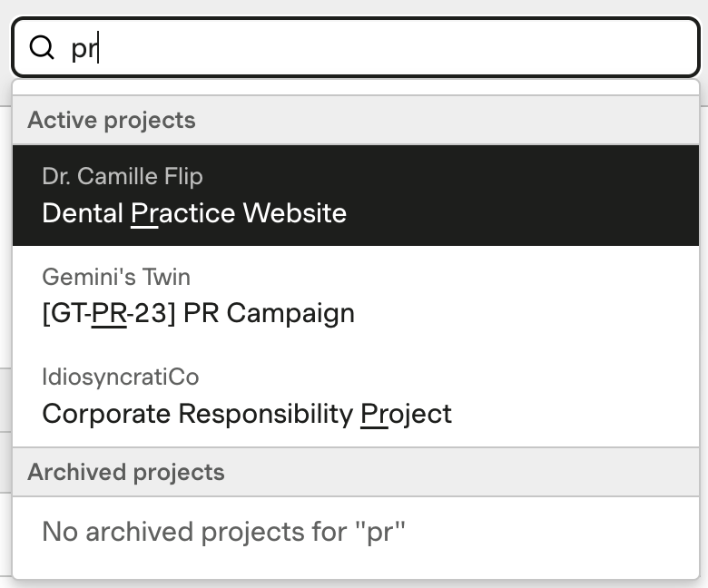Click the Gemini's Twin client name
The image size is (708, 588).
click(x=116, y=277)
